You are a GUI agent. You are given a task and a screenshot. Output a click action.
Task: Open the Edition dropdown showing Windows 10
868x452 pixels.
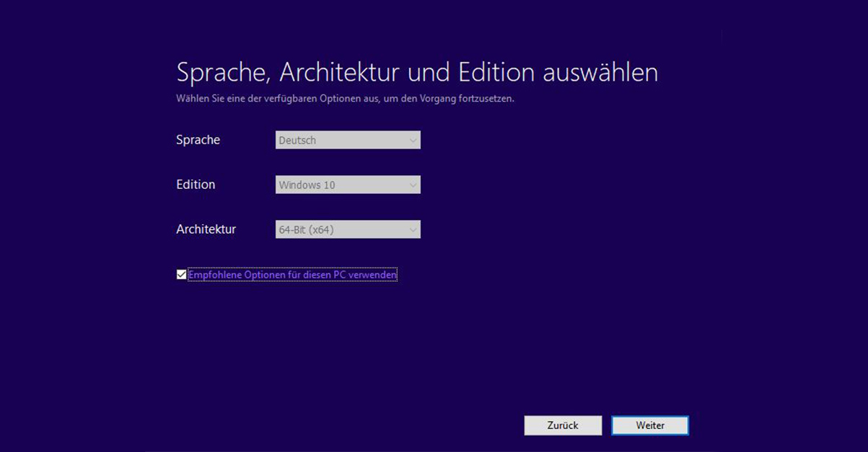pos(347,185)
